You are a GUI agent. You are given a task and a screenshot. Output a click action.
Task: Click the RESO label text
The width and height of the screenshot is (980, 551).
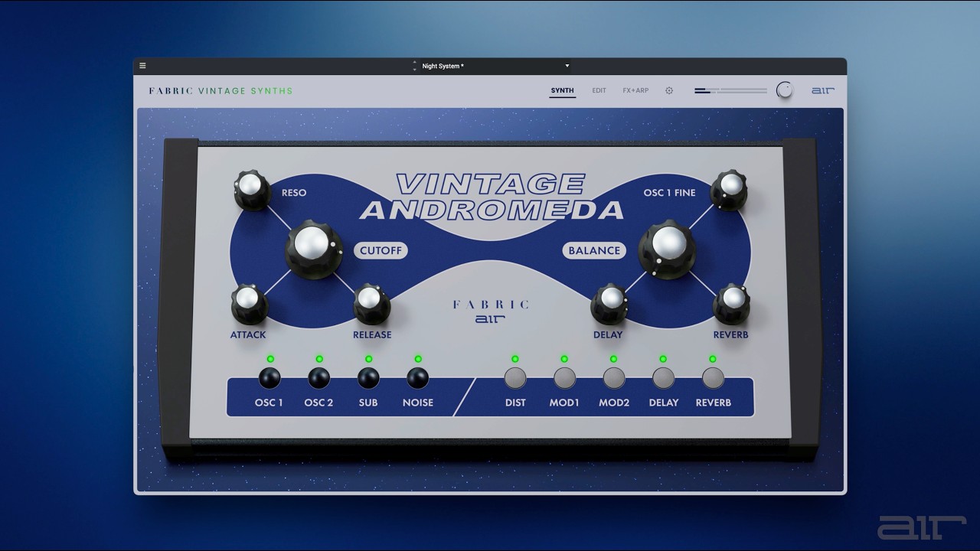point(294,193)
